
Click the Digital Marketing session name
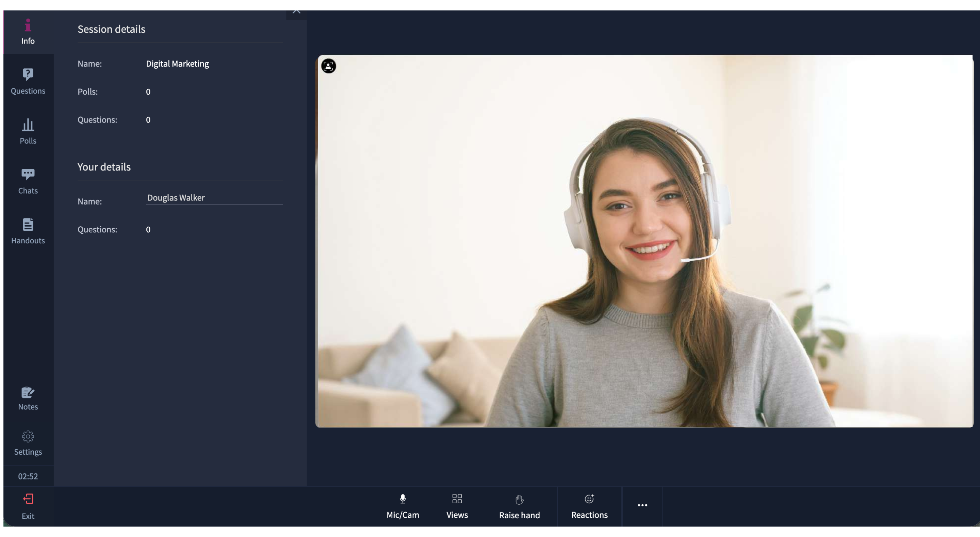(x=177, y=64)
